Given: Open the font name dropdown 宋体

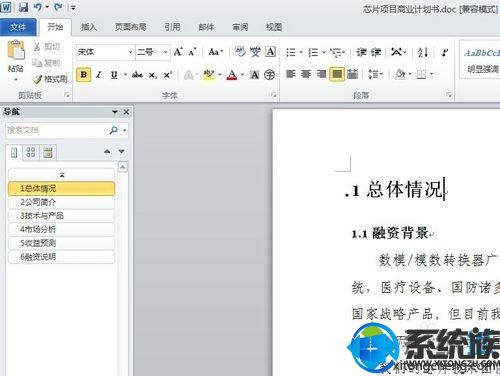Looking at the screenshot, I should coord(105,52).
